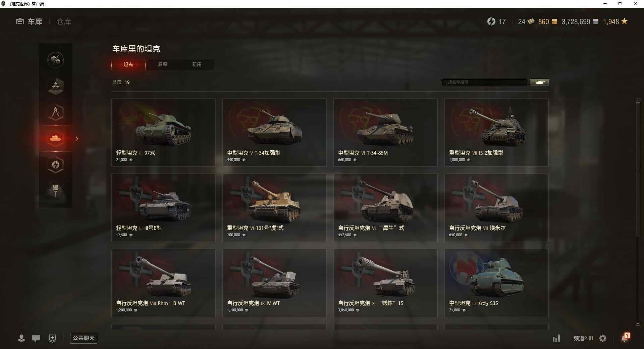Screen dimensions: 644x349
Task: Open the contacts person icon
Action: (21, 338)
